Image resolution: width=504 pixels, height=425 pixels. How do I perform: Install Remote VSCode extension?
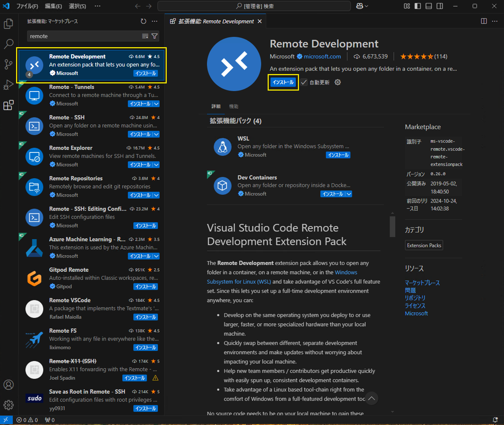coord(145,317)
